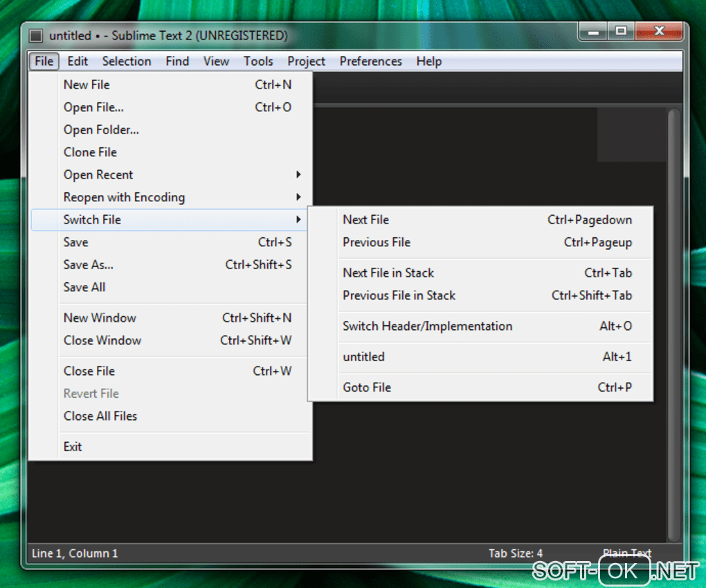Minimize the Sublime Text window
This screenshot has height=588, width=706.
point(593,32)
